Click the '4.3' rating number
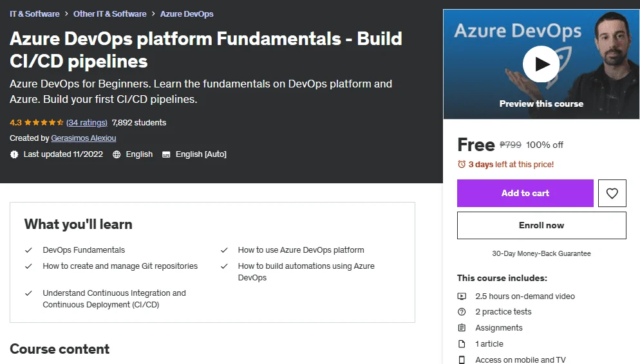Screen dimensions: 640x364 (15, 123)
